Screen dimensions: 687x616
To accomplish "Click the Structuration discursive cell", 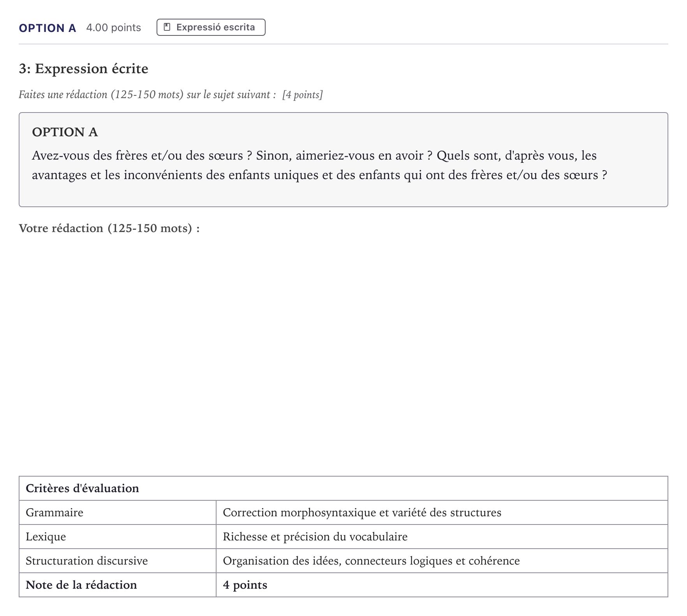I will click(x=118, y=561).
